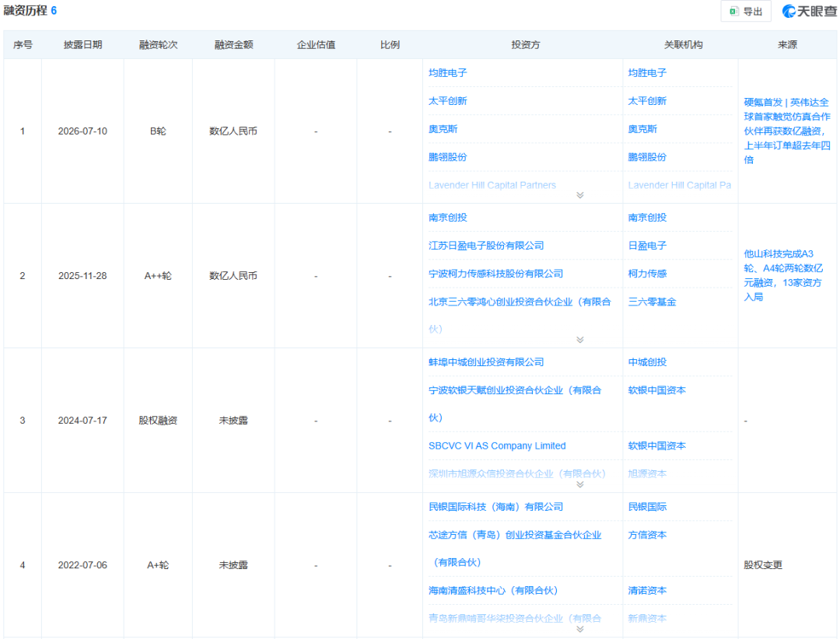Click the 天眼查 logo
840x639 pixels.
[x=809, y=11]
